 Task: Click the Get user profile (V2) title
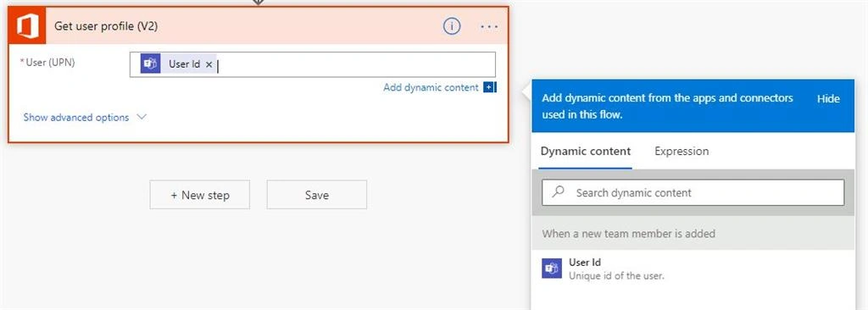tap(106, 26)
